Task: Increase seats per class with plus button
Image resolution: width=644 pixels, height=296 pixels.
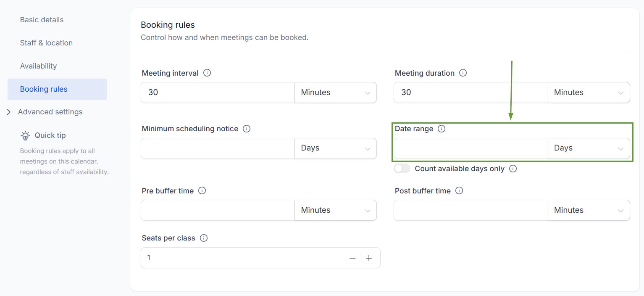Action: pyautogui.click(x=369, y=258)
